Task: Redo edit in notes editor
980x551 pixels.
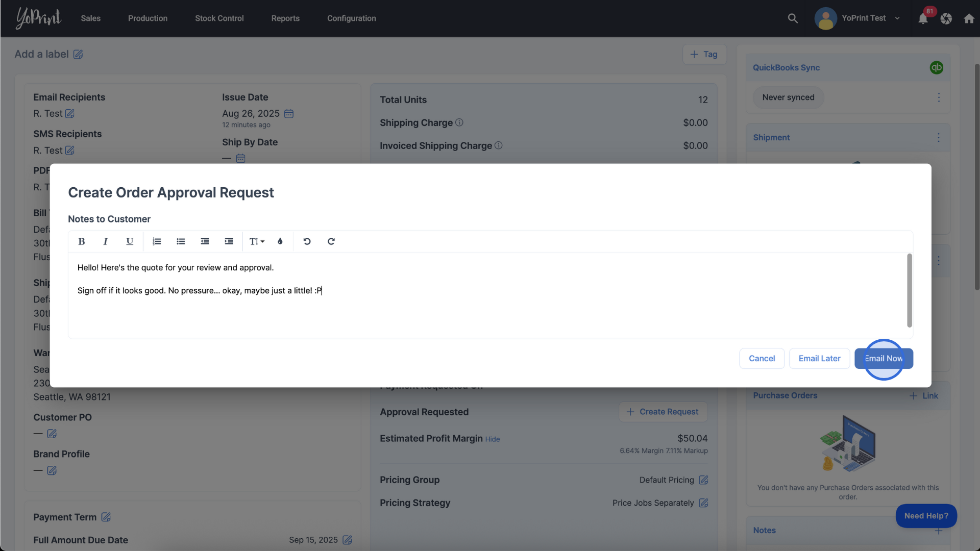Action: pyautogui.click(x=331, y=241)
